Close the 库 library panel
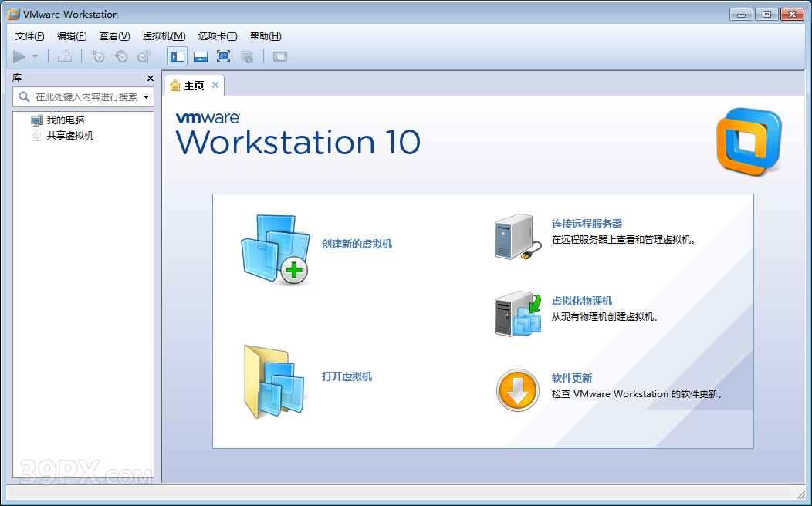Image resolution: width=812 pixels, height=506 pixels. click(151, 78)
